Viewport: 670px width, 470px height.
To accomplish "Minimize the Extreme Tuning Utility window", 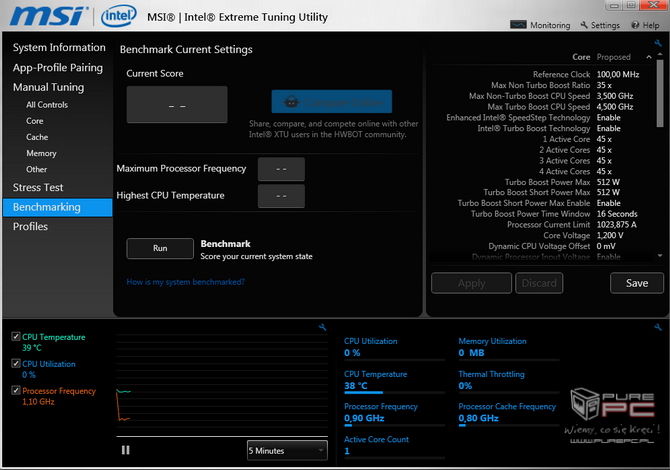I will (614, 6).
